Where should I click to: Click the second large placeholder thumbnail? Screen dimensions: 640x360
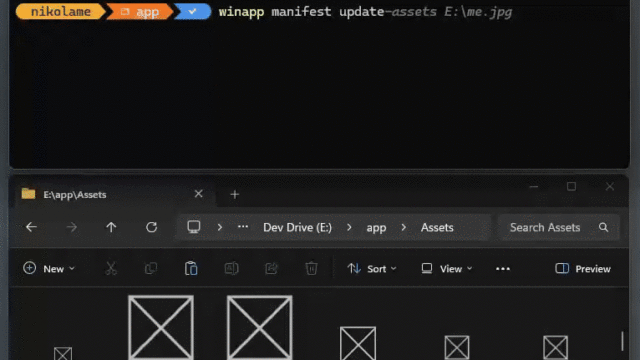(260, 327)
